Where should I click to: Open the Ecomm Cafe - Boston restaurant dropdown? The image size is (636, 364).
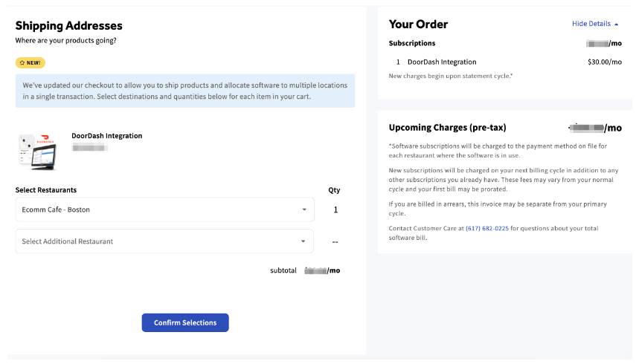164,209
